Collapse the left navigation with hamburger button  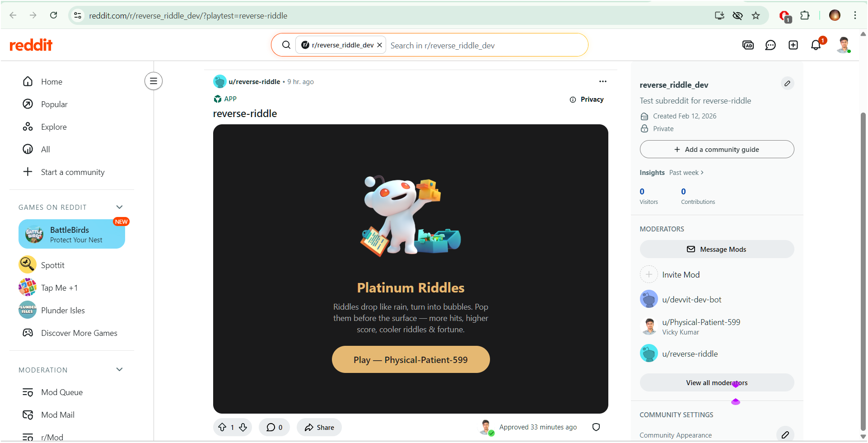tap(154, 81)
